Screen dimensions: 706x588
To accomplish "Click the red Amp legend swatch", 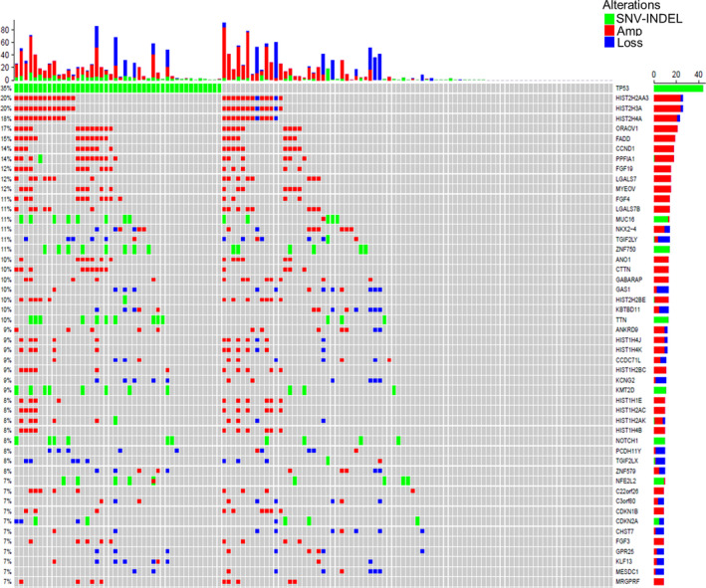I will 609,31.
